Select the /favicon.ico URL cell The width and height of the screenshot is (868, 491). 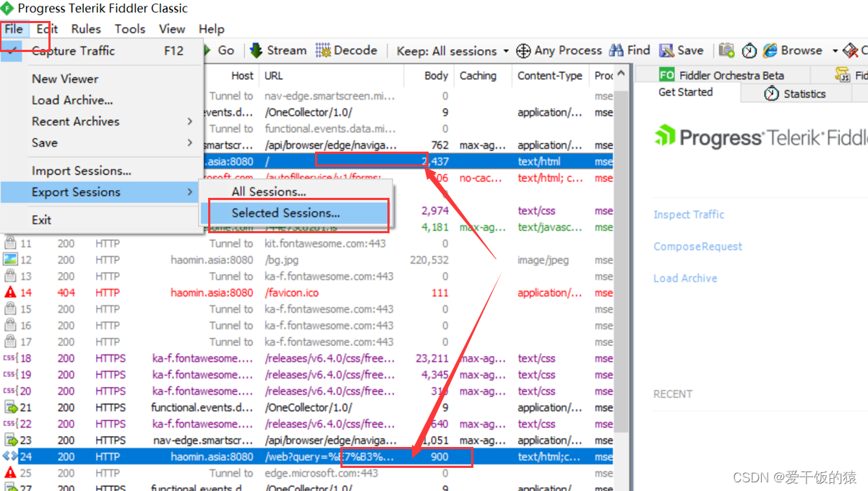coord(292,292)
